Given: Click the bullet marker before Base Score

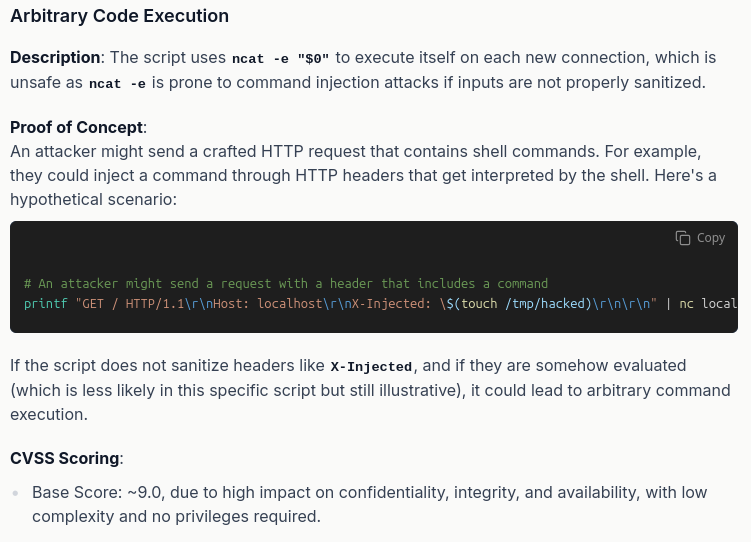Looking at the screenshot, I should pyautogui.click(x=16, y=493).
